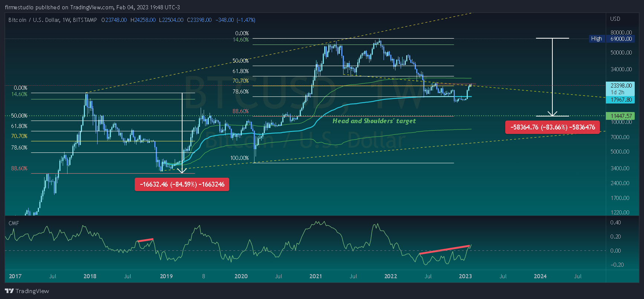The width and height of the screenshot is (644, 299).
Task: Click the High price label 69000.00
Action: coord(621,39)
